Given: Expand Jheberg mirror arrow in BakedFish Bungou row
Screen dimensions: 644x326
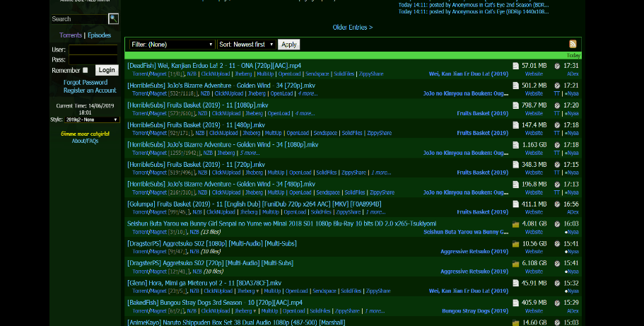Looking at the screenshot, I should pyautogui.click(x=254, y=310).
